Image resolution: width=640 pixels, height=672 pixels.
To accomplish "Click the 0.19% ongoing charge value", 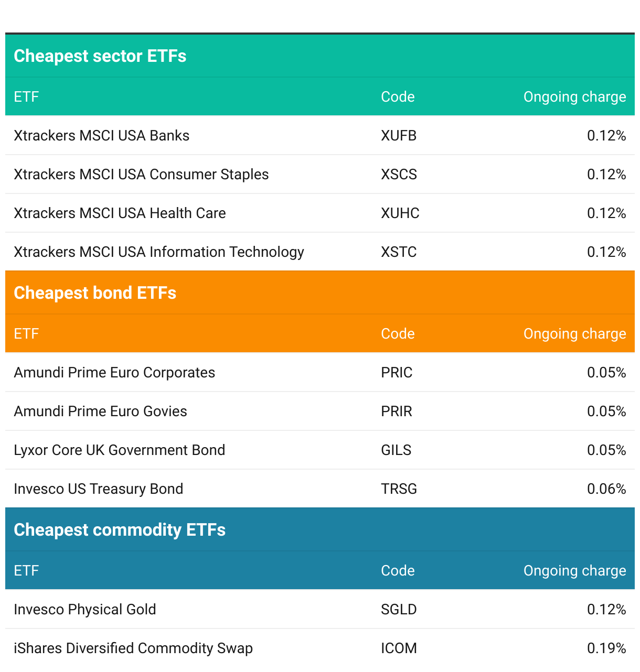I will click(606, 648).
